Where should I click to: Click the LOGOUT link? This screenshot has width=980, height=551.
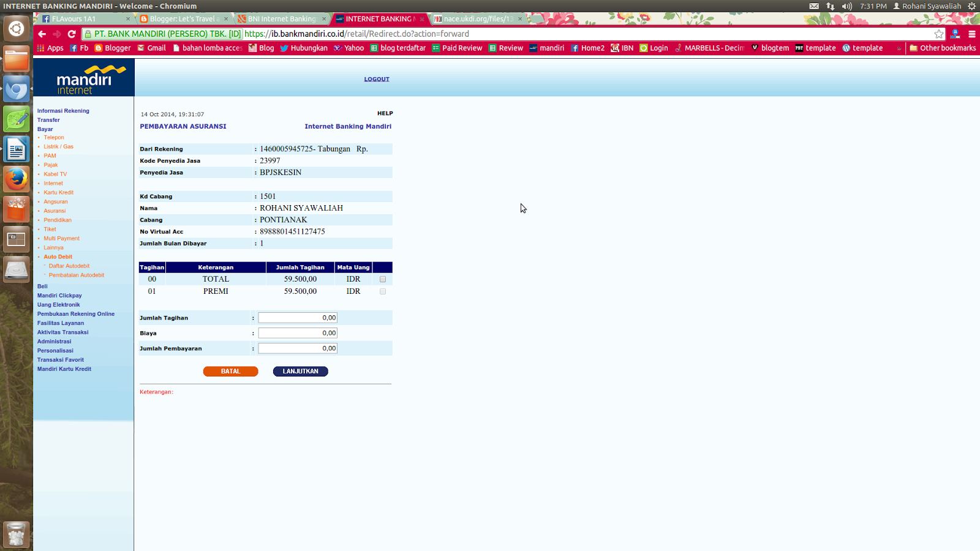377,79
